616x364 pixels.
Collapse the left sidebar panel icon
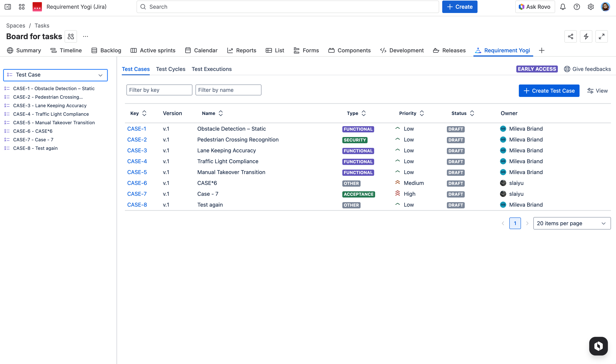click(x=8, y=7)
